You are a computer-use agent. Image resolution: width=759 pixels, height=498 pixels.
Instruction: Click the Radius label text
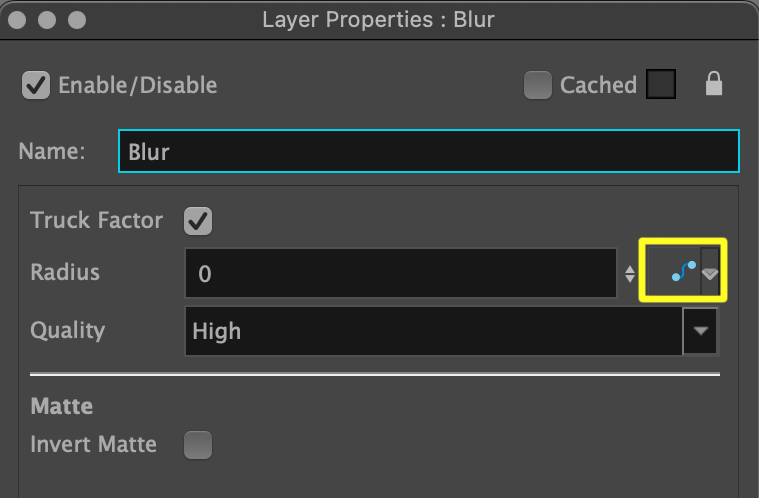(65, 272)
